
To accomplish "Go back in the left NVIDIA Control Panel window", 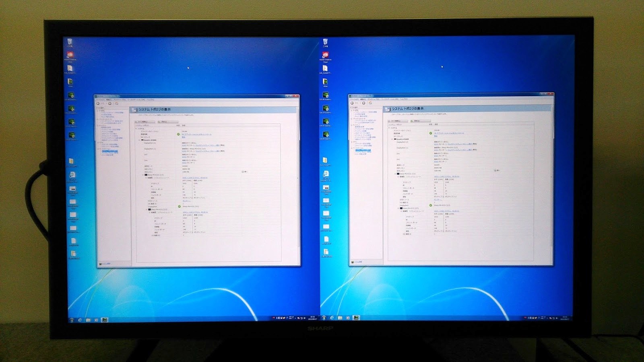I will point(98,103).
